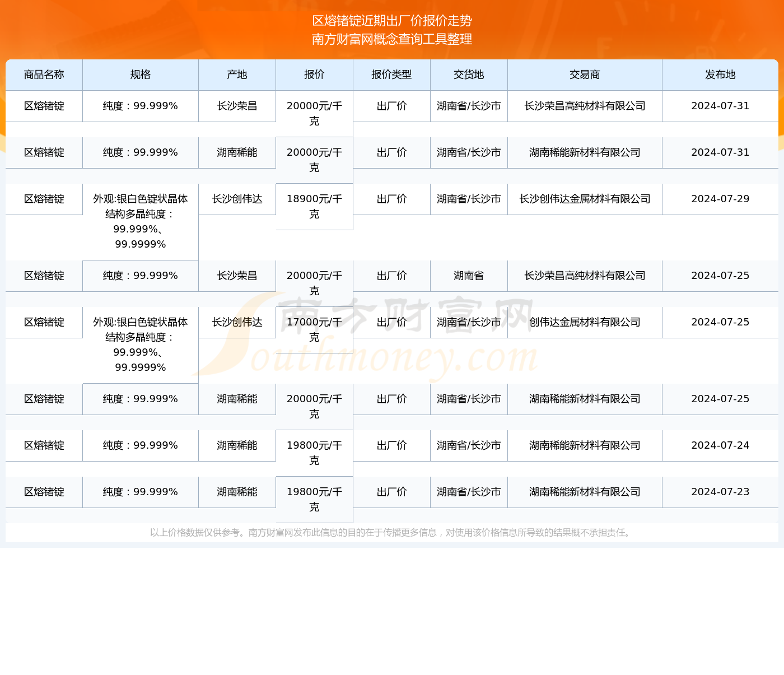This screenshot has height=675, width=784.
Task: Select the title 区熔锗锭近期出厂价报价走势
Action: 392,21
